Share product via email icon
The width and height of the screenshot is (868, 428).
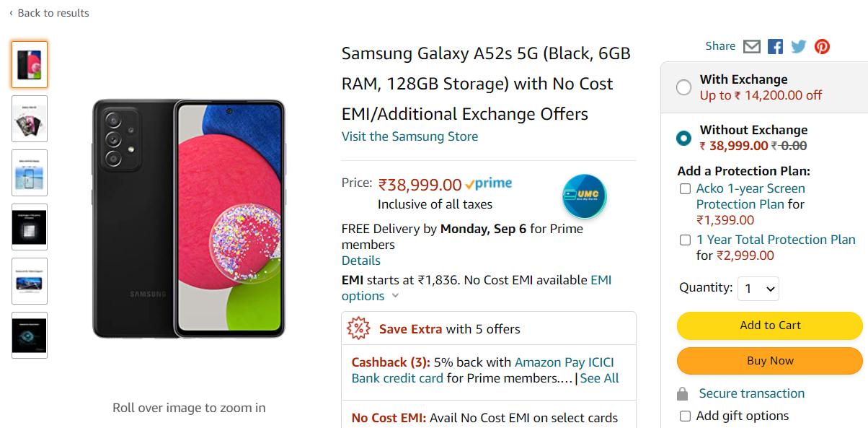pyautogui.click(x=752, y=47)
